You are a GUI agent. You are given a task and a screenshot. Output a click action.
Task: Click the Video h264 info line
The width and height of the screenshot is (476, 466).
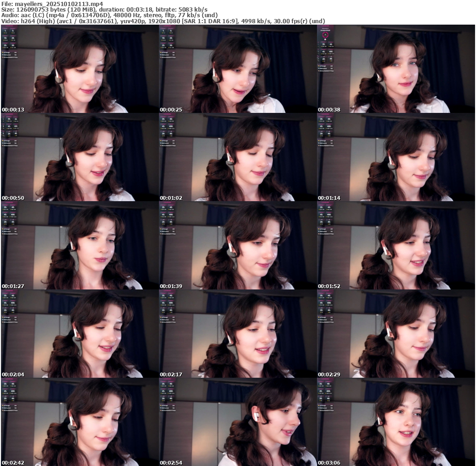click(x=163, y=21)
